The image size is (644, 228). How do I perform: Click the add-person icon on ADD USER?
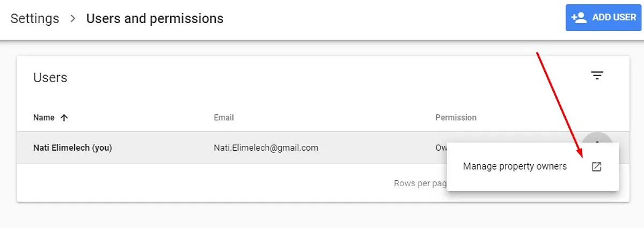[x=579, y=18]
